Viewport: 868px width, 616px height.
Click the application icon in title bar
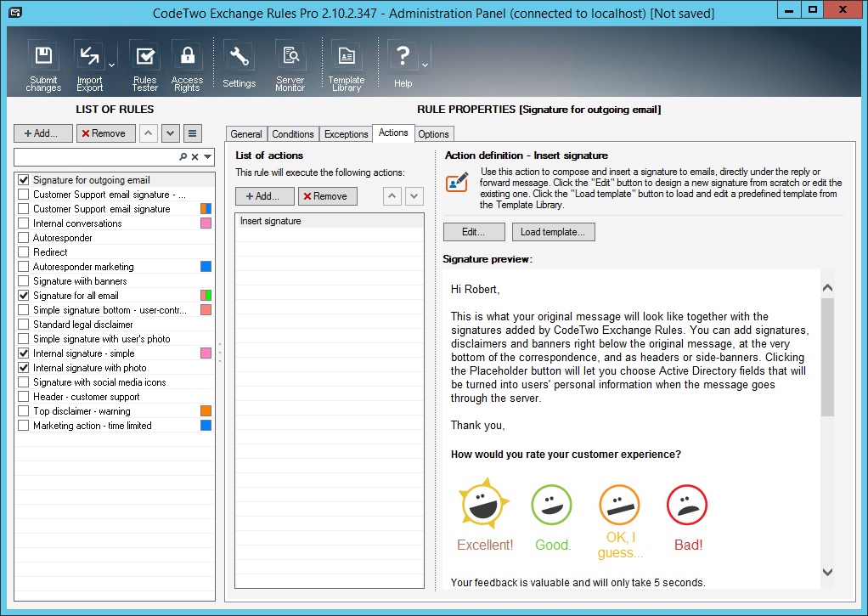(15, 12)
